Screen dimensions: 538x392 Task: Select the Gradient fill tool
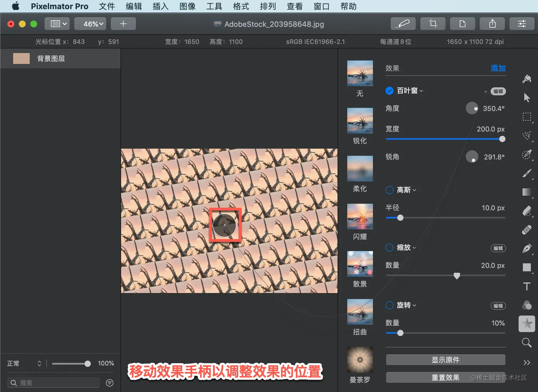click(x=527, y=192)
